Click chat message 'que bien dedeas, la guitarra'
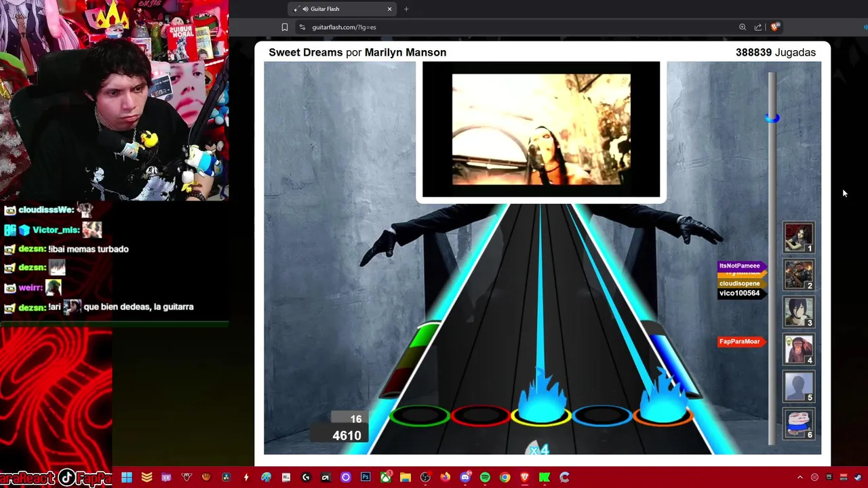Viewport: 868px width, 488px height. point(138,307)
